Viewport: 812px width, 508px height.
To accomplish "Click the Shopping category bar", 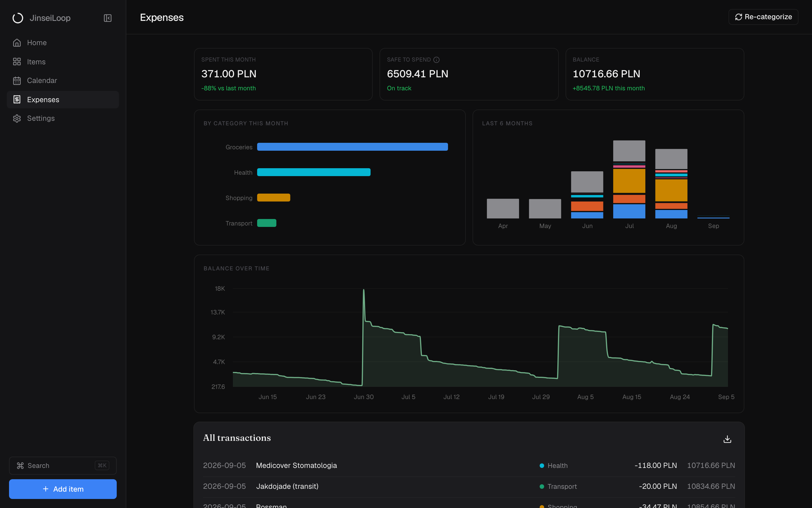I will tap(273, 198).
